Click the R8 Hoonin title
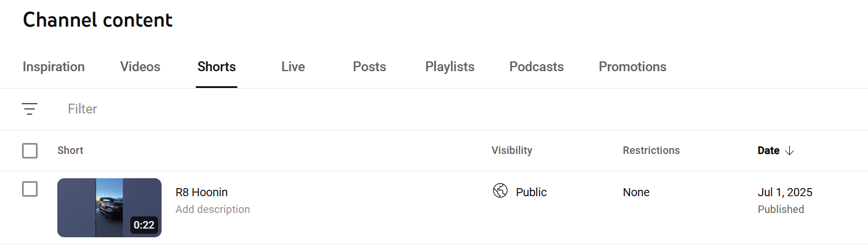The height and width of the screenshot is (250, 868). 202,192
